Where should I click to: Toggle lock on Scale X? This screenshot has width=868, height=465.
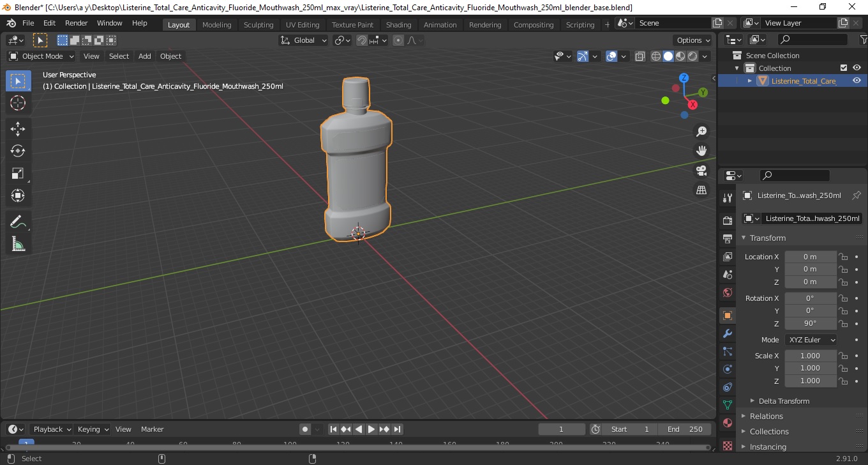pos(843,356)
